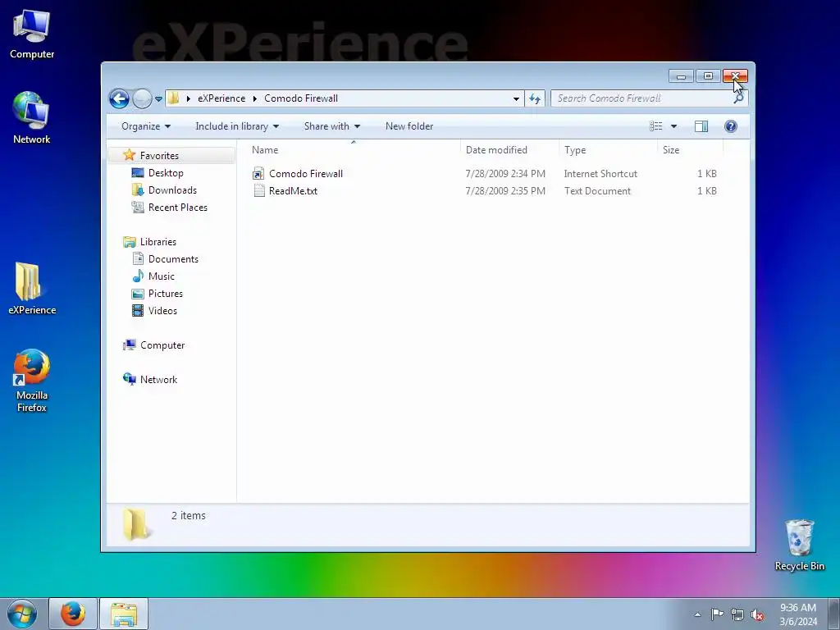Go back using the Back arrow button

(119, 98)
